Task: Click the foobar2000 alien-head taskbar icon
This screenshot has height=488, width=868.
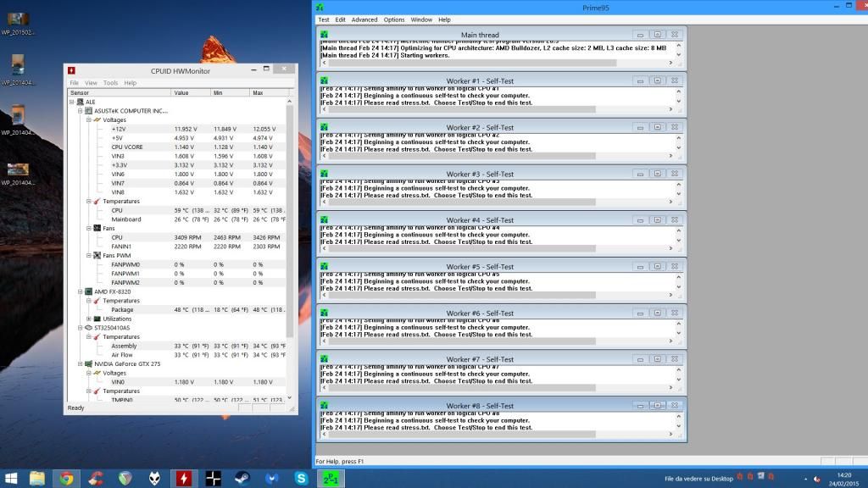Action: (x=154, y=478)
